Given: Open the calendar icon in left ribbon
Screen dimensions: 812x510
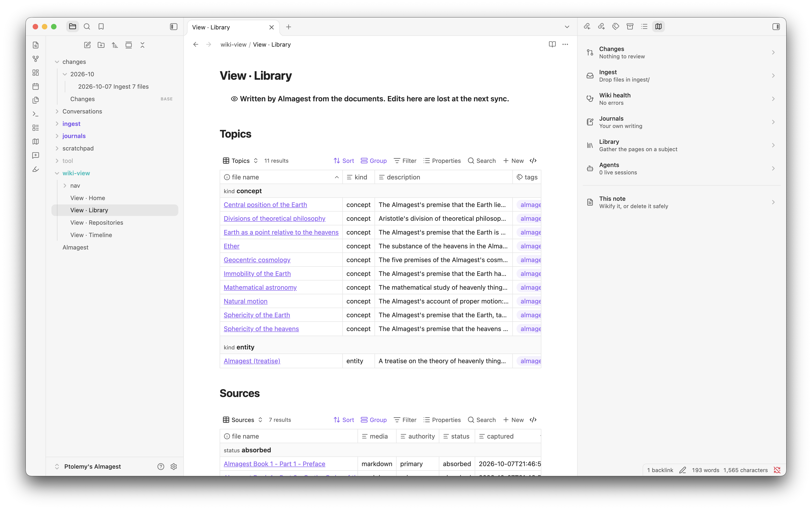Looking at the screenshot, I should tap(36, 86).
